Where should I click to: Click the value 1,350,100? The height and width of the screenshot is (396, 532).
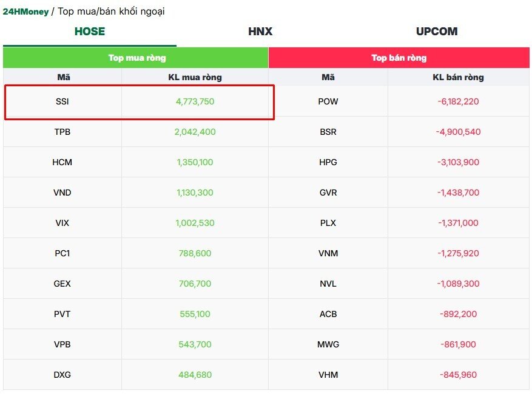(x=195, y=162)
